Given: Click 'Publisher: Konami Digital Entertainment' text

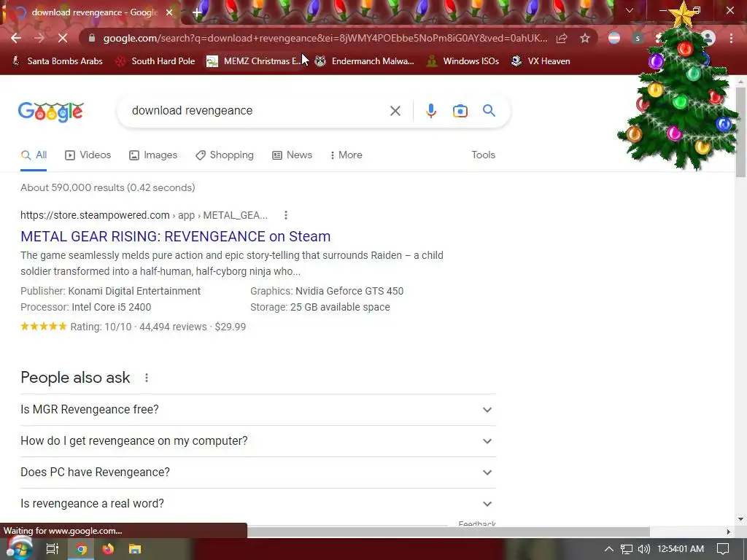Looking at the screenshot, I should point(111,291).
